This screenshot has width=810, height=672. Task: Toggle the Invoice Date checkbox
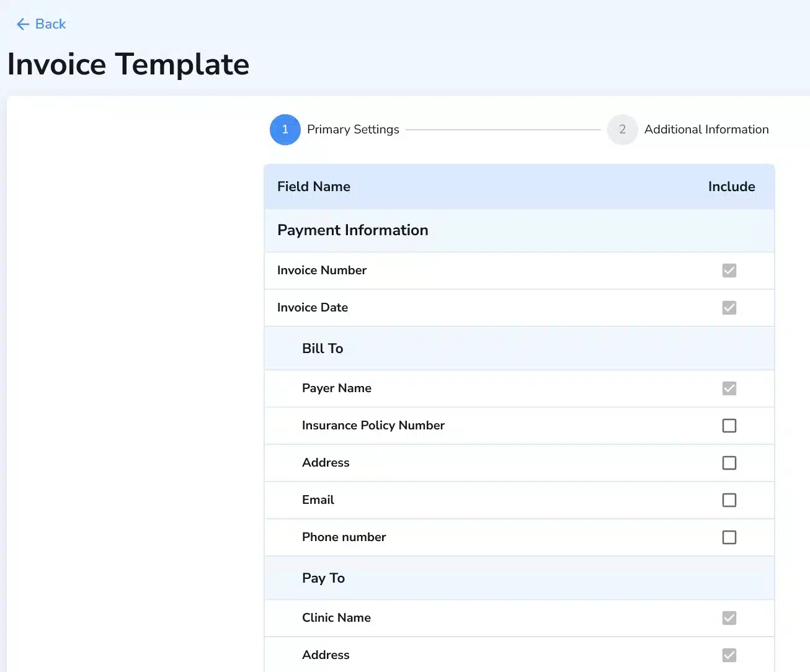(729, 308)
